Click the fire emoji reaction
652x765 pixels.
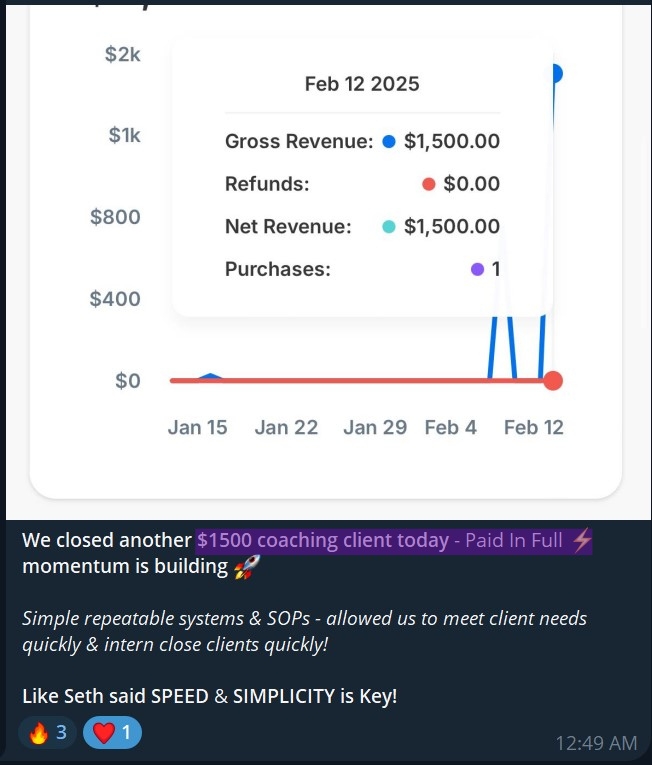[47, 733]
